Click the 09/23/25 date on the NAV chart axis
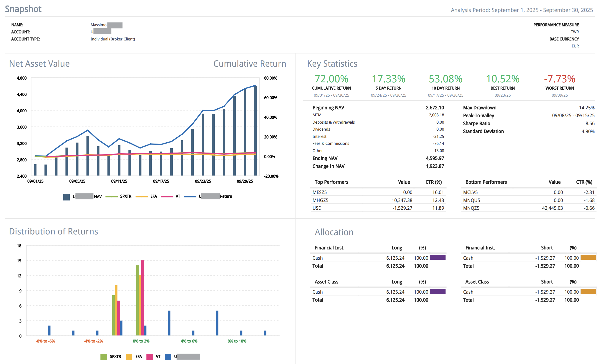The width and height of the screenshot is (603, 364). 203,181
